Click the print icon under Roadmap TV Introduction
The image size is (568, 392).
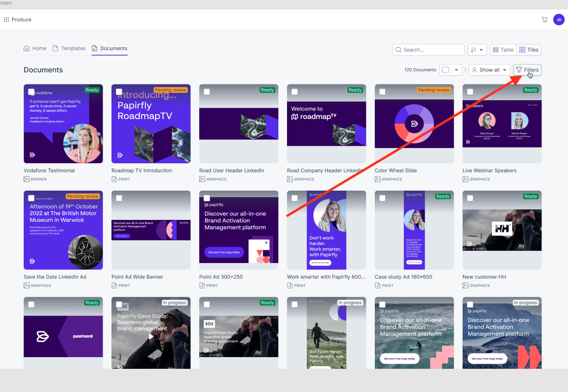click(114, 179)
